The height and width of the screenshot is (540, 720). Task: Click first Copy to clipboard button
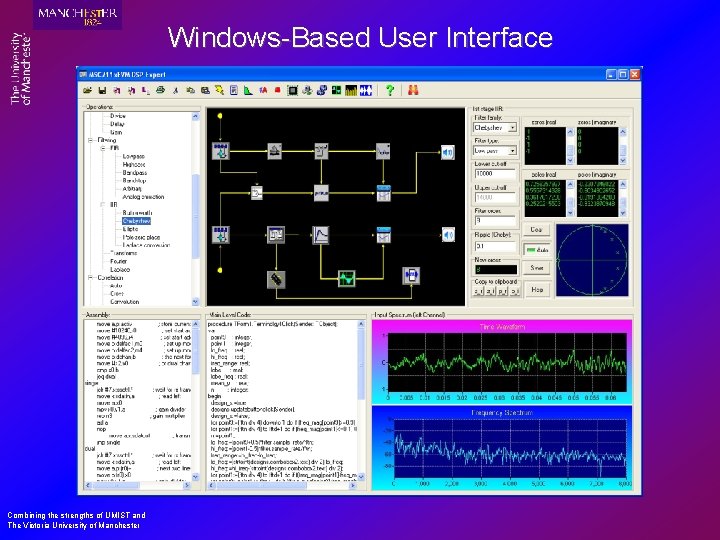tap(478, 291)
